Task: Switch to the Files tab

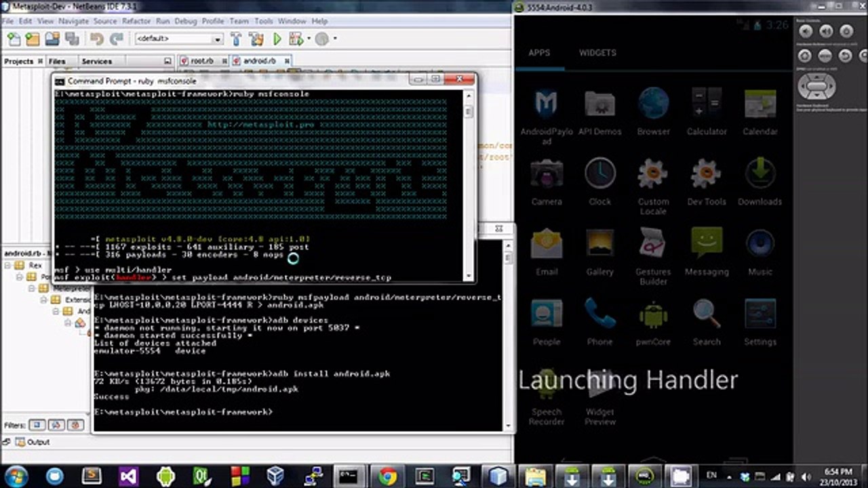Action: pyautogui.click(x=58, y=61)
